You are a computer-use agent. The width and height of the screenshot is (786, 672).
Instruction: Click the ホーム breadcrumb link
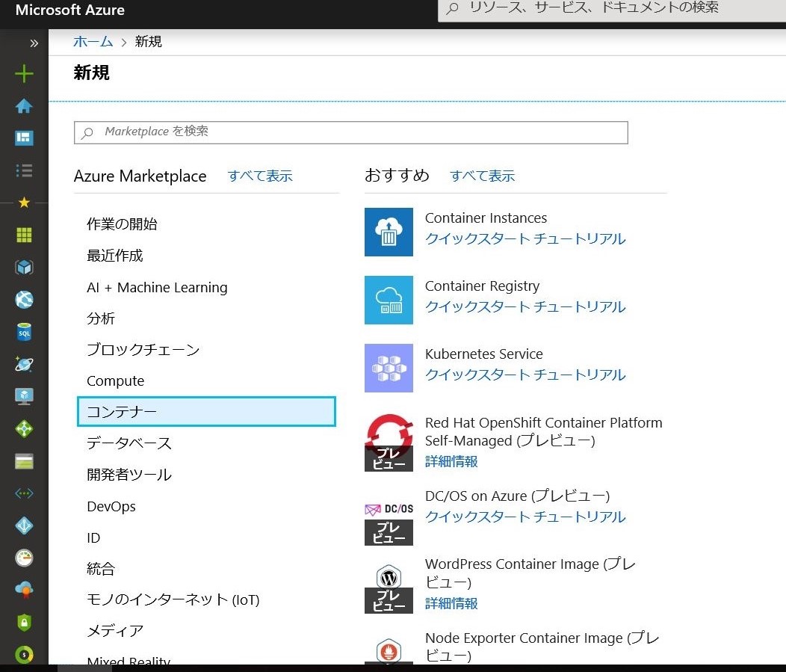click(x=93, y=41)
